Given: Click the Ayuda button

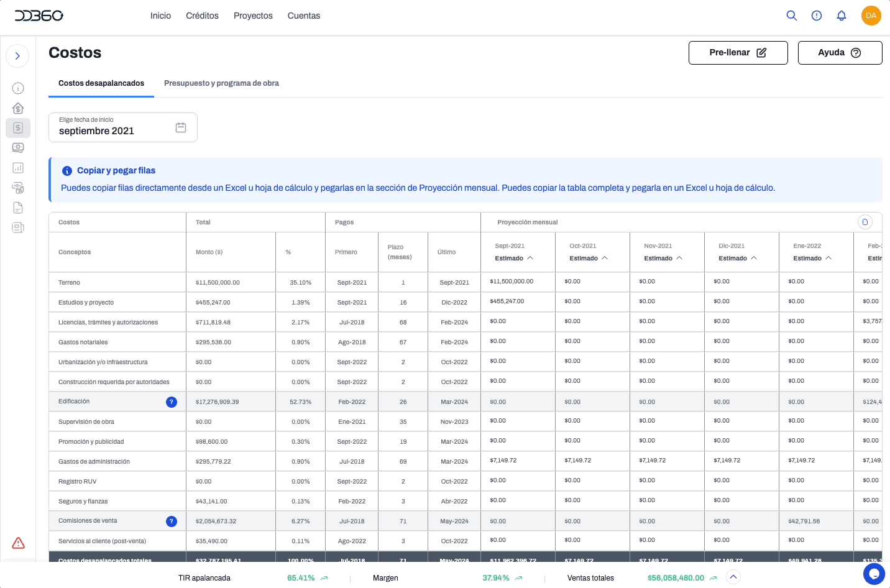Looking at the screenshot, I should pos(840,53).
